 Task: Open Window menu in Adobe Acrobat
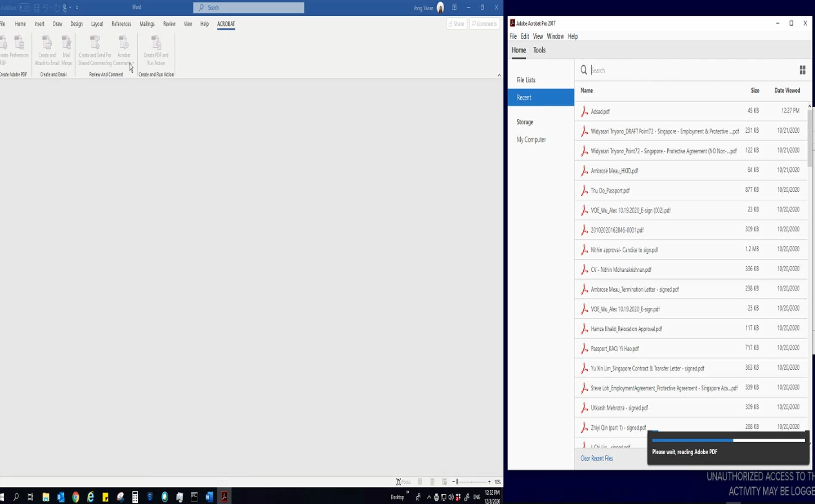[555, 36]
